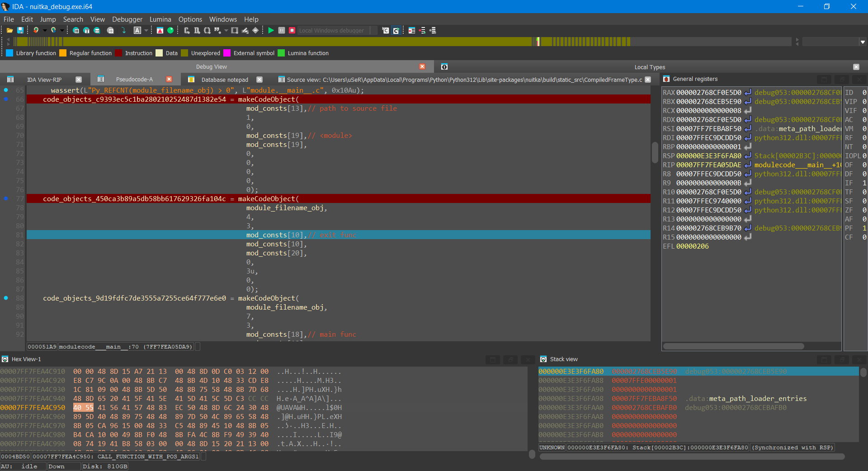Screen dimensions: 868x471
Task: Toggle breakpoint dot at line 66
Action: (x=6, y=99)
